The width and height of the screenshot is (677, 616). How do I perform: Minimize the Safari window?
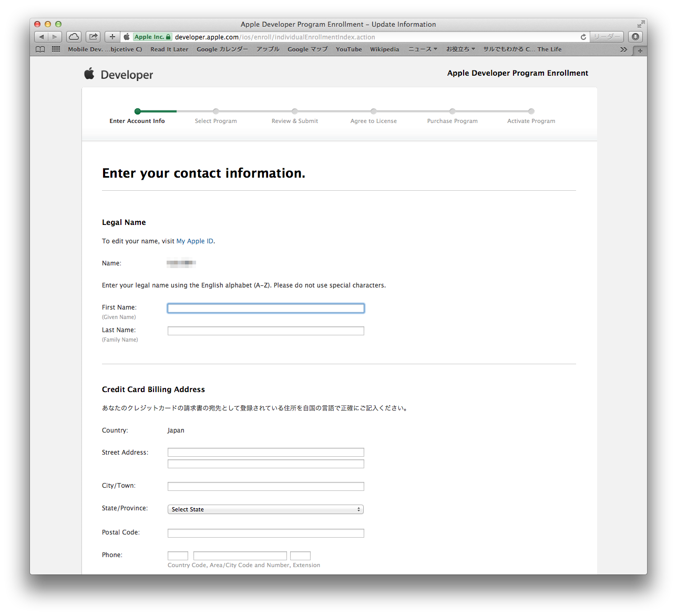(48, 24)
